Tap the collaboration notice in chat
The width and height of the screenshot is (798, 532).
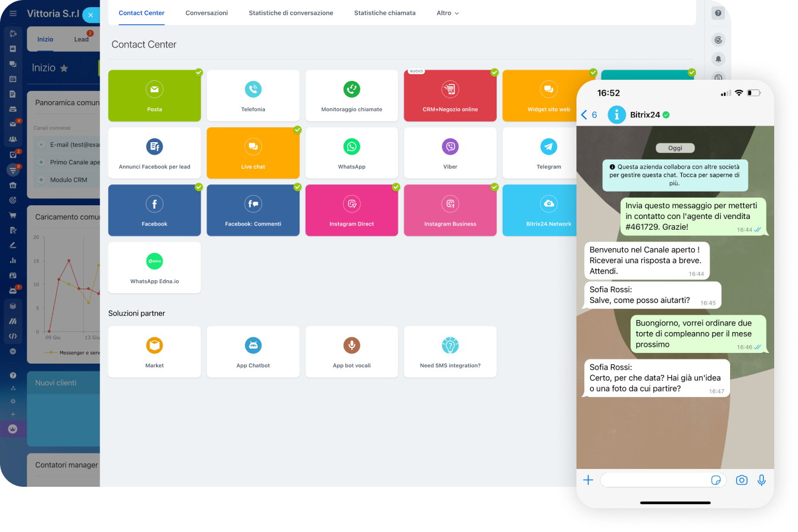point(675,176)
